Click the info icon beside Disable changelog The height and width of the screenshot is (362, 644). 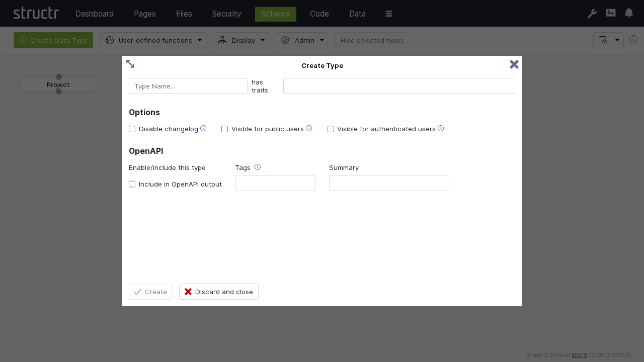click(x=203, y=128)
